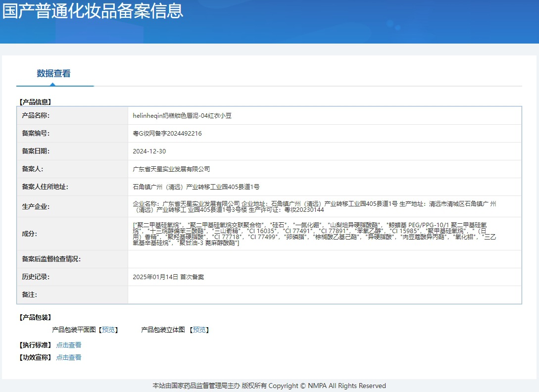Click history record 2025年01月14日 首次备案

[168, 277]
